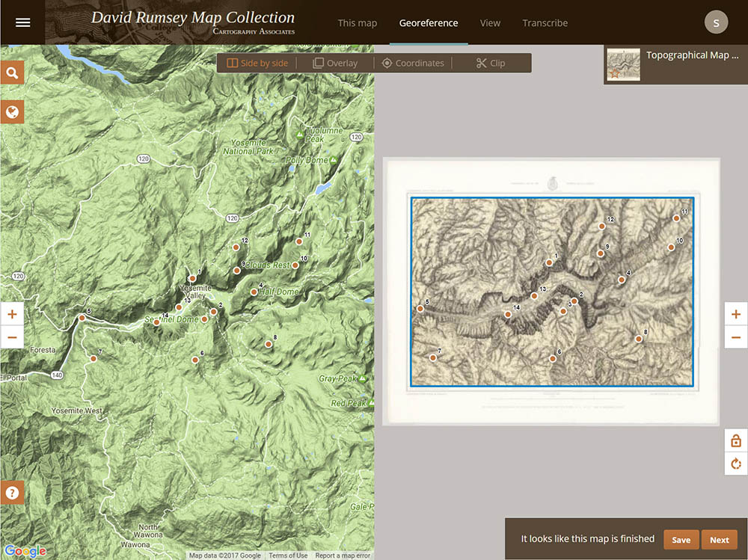Save the finished georeference
The width and height of the screenshot is (748, 560).
[681, 539]
